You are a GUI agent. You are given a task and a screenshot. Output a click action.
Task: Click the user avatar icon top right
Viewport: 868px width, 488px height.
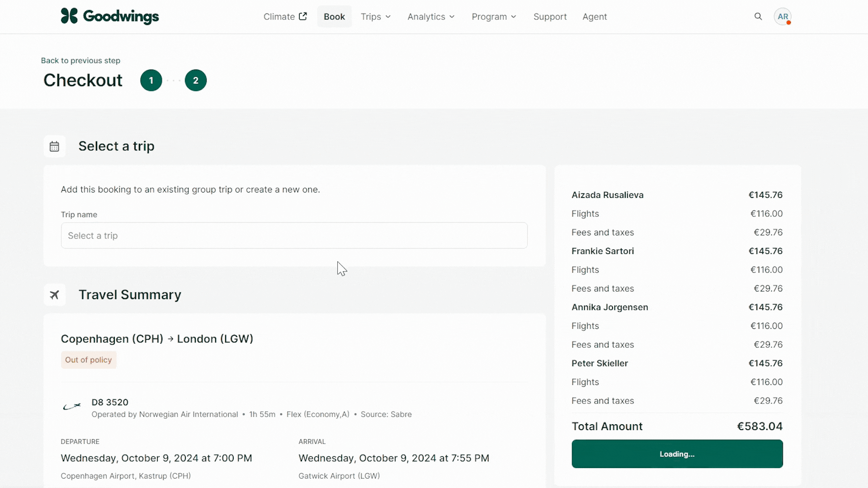coord(783,16)
